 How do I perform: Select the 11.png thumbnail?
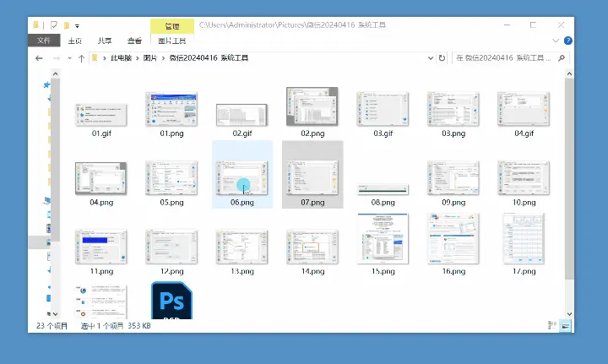(x=100, y=247)
